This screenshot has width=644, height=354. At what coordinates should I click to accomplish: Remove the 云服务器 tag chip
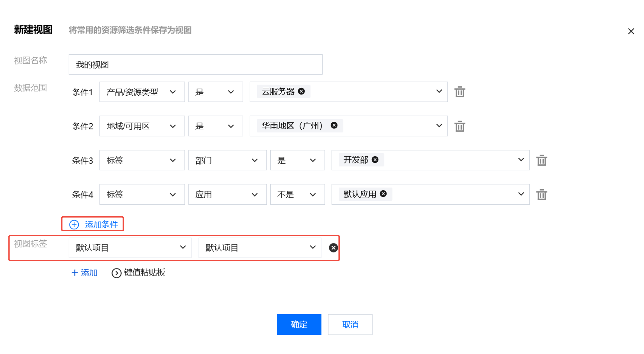pyautogui.click(x=301, y=91)
